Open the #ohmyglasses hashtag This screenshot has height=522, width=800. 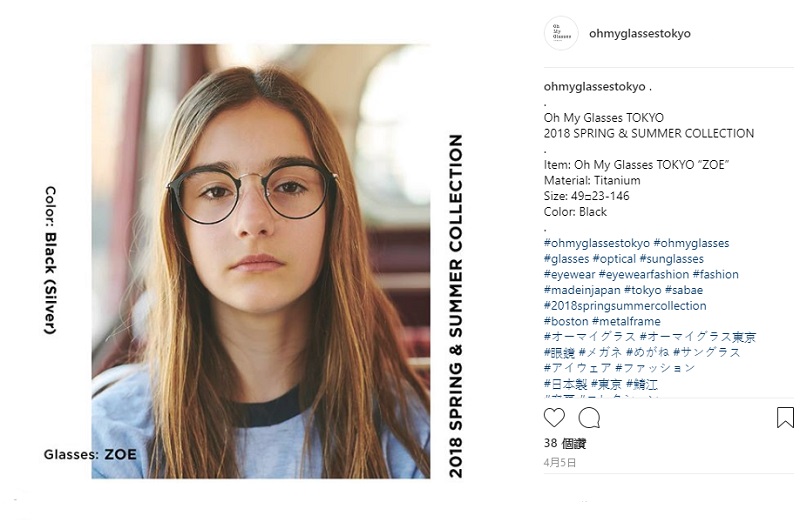[x=691, y=243]
